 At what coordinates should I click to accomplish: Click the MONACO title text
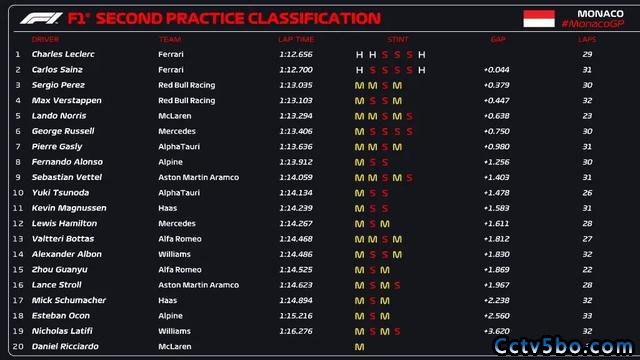600,14
